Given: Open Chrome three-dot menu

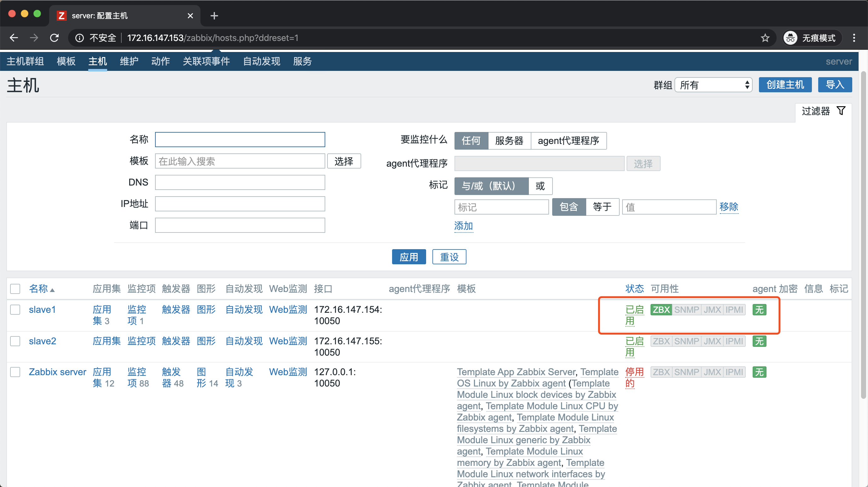Looking at the screenshot, I should [854, 38].
